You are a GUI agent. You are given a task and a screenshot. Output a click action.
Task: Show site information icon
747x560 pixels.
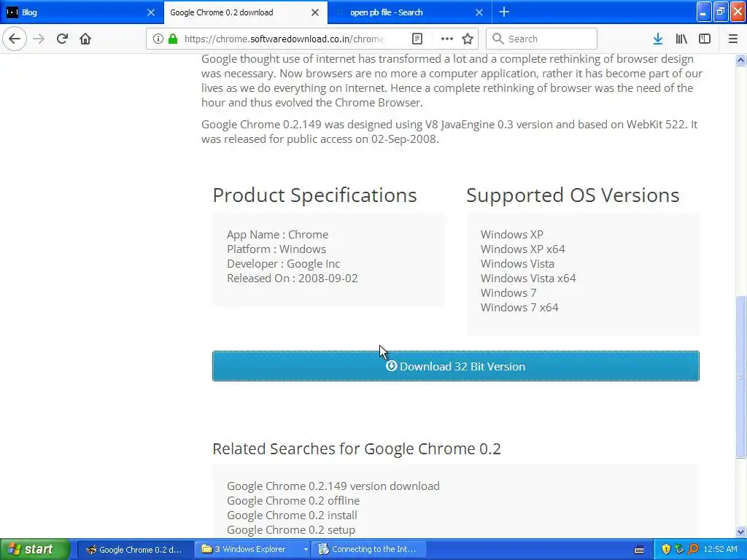158,39
